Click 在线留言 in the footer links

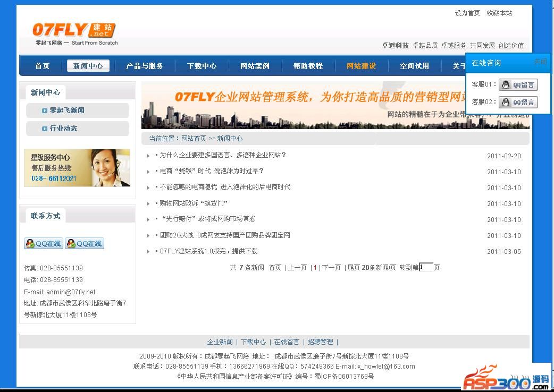pos(287,342)
